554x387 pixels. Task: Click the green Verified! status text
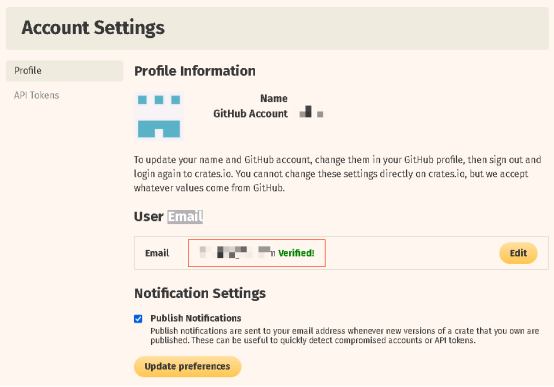tap(296, 253)
